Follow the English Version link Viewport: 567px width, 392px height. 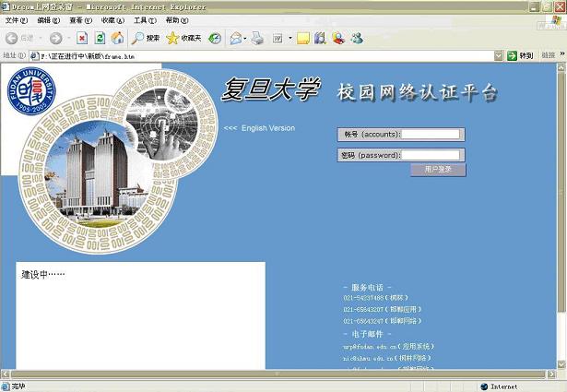(267, 127)
